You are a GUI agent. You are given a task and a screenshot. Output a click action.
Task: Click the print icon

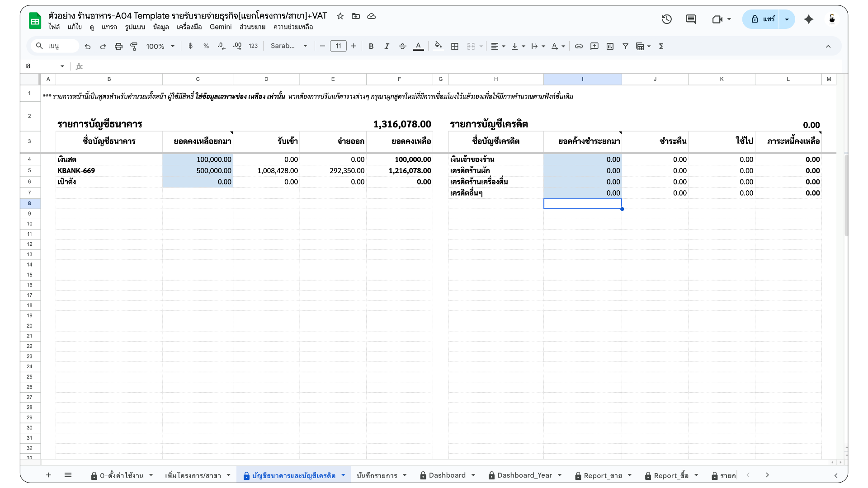[118, 46]
